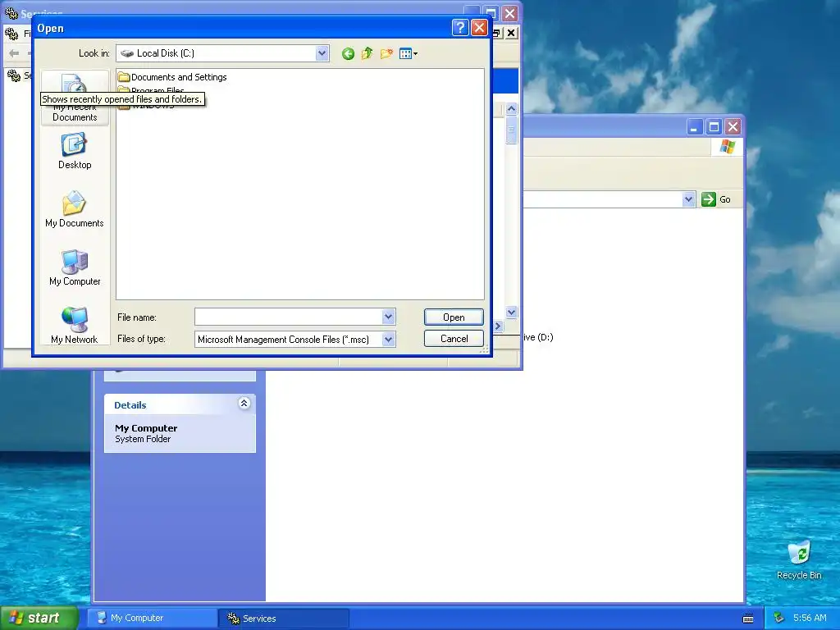Close the Open dialog with X
Screen dimensions: 840x630
479,27
